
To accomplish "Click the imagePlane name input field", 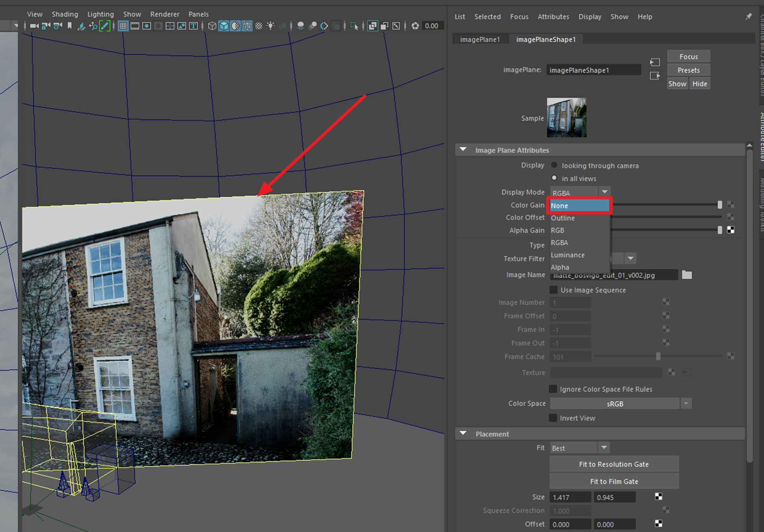I will coord(593,70).
